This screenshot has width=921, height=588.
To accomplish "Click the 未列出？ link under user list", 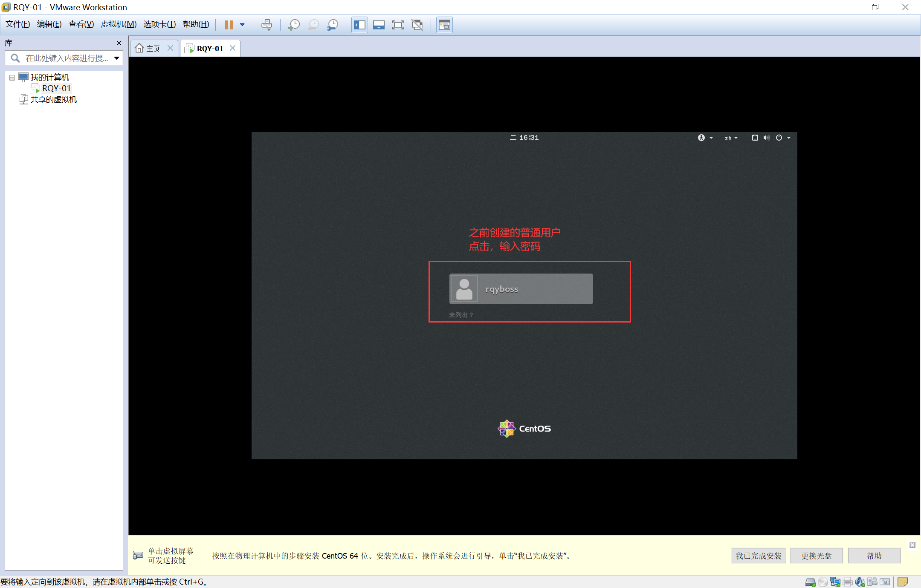I will (x=461, y=315).
